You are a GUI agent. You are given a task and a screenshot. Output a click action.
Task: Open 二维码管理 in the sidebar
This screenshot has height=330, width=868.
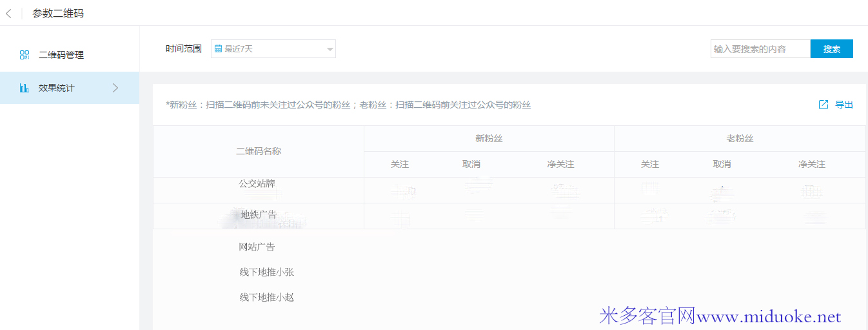click(61, 55)
